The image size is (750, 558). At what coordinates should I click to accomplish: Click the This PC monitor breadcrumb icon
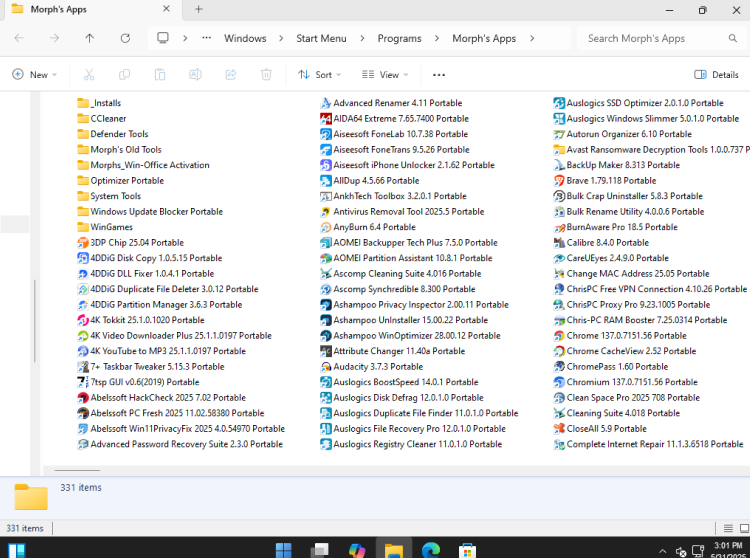click(163, 38)
